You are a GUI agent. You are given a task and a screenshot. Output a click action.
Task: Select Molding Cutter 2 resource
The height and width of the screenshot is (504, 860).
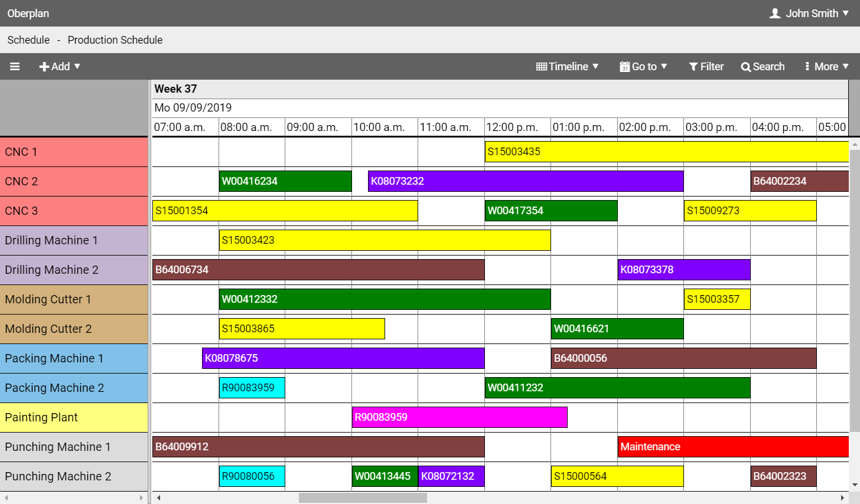click(x=74, y=329)
